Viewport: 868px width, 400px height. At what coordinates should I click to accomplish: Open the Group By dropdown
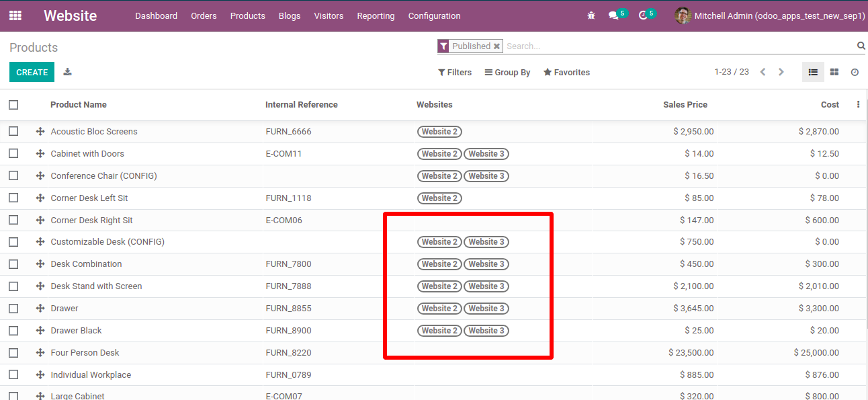tap(507, 73)
